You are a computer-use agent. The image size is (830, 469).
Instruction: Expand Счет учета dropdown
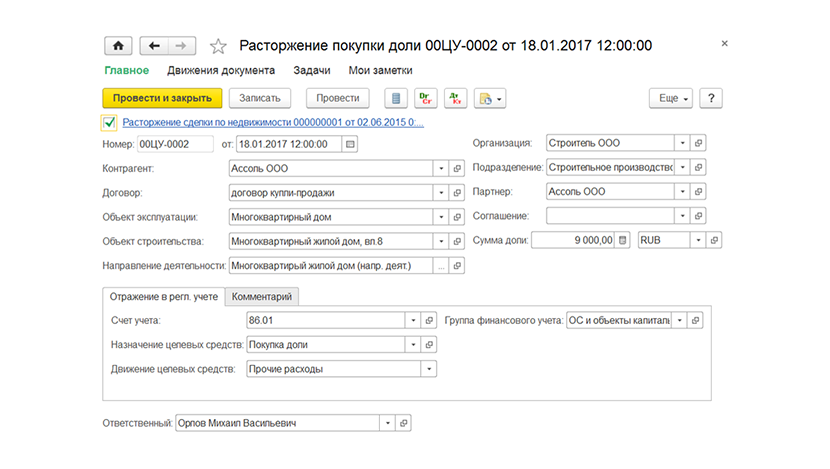[x=413, y=320]
